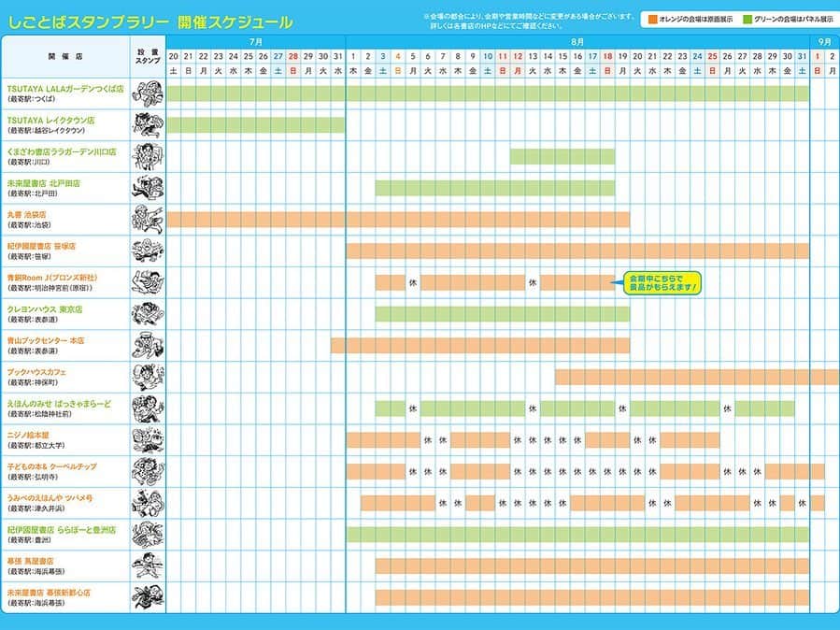Viewport: 840px width, 630px height.
Task: Click the 会期中こちらで景品がもらえます callout bubble
Action: (x=662, y=282)
